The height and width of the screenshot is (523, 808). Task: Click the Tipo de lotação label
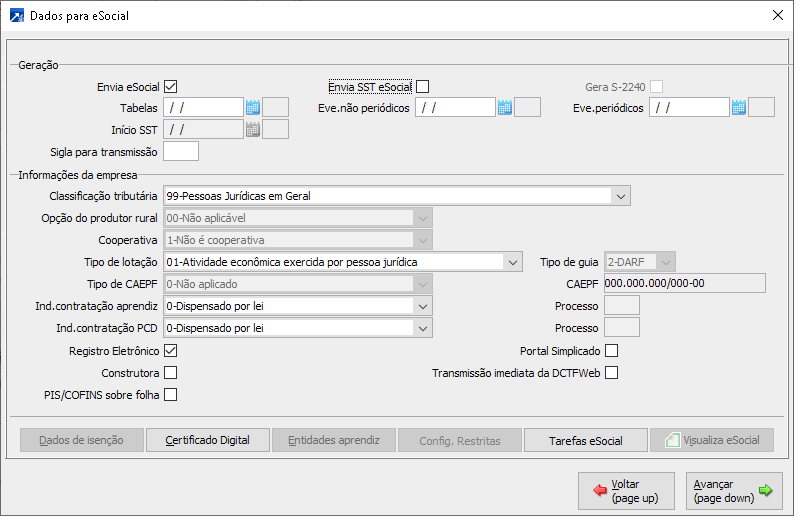coord(121,262)
